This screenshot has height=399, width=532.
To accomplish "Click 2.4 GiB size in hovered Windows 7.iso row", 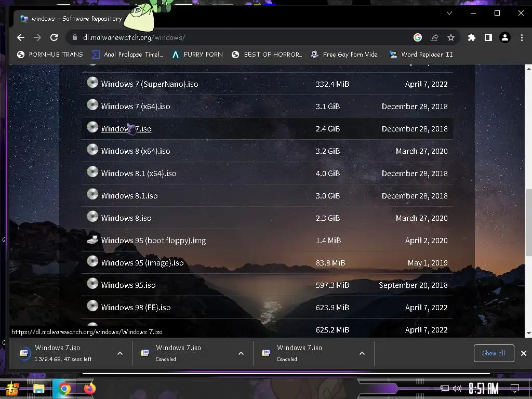I will pyautogui.click(x=328, y=129).
